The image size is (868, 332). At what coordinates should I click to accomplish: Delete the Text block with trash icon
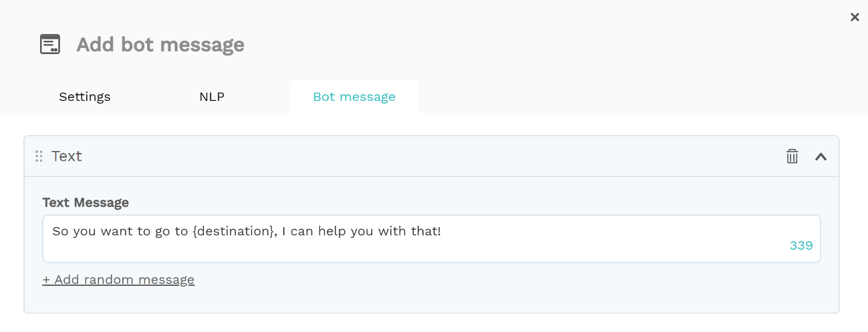(792, 156)
